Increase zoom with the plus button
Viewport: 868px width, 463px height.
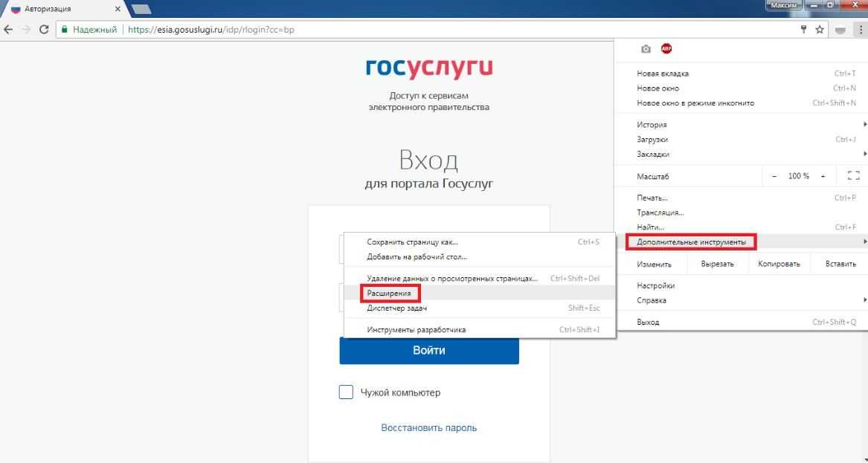pos(823,176)
